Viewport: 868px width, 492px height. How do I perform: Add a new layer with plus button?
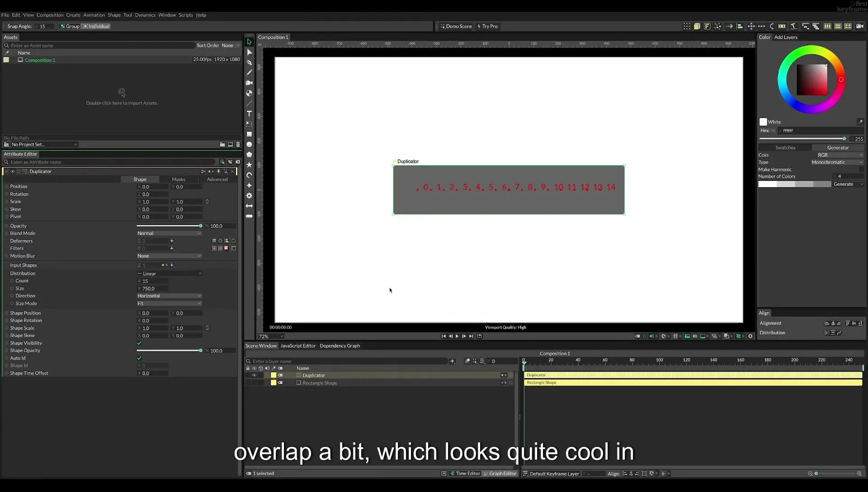[x=453, y=361]
